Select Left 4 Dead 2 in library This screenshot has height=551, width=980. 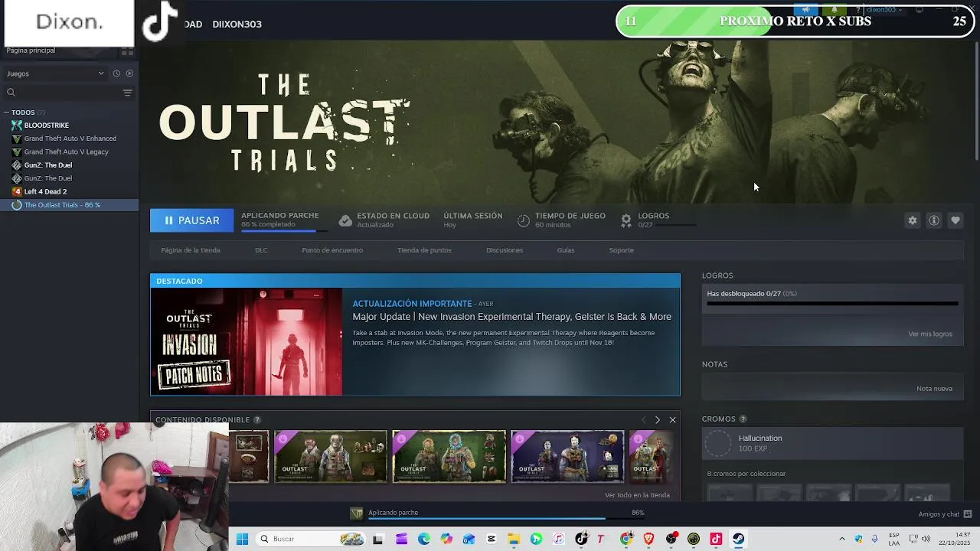click(x=45, y=191)
